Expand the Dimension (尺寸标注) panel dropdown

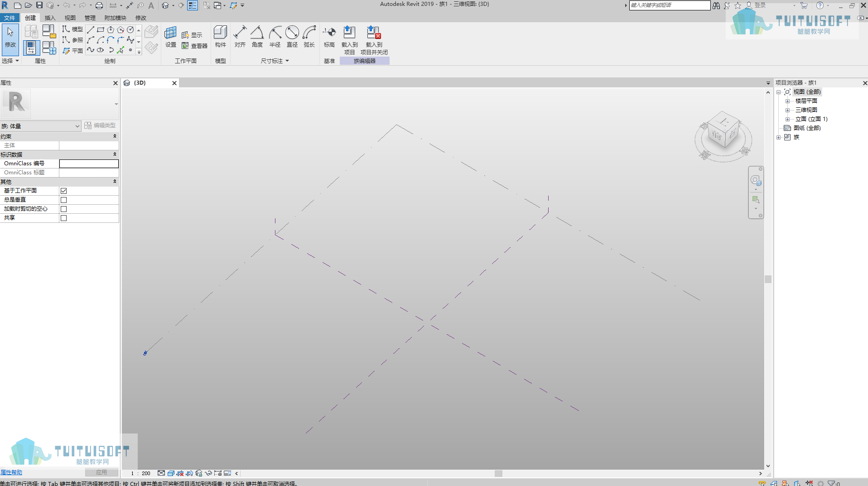[275, 61]
